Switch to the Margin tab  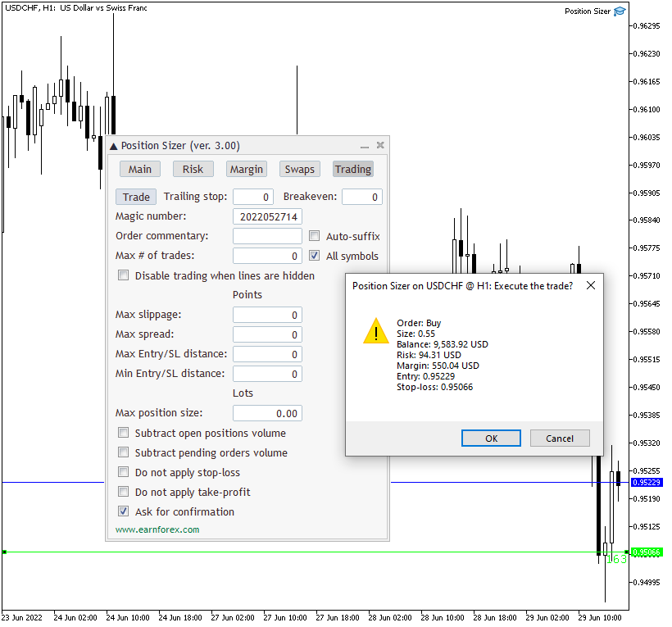pyautogui.click(x=246, y=169)
